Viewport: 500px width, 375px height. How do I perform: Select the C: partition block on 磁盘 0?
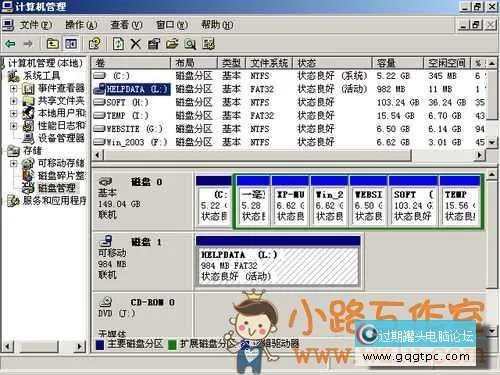point(214,201)
